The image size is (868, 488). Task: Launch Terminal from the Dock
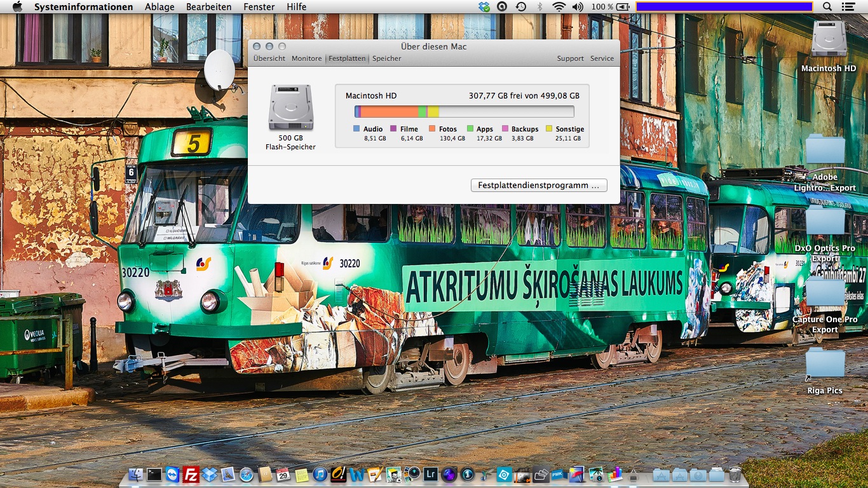pyautogui.click(x=154, y=474)
